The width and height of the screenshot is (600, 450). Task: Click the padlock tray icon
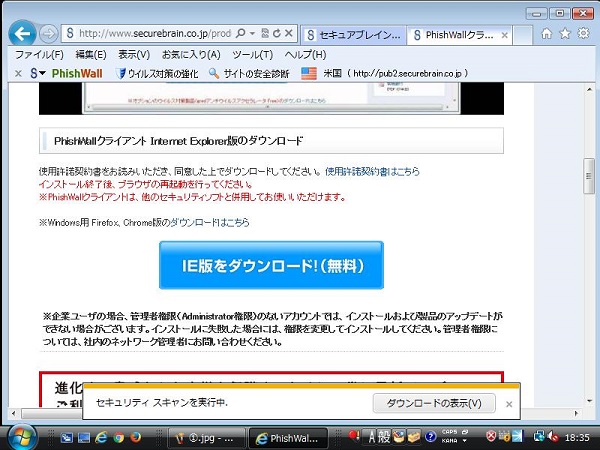pos(505,436)
